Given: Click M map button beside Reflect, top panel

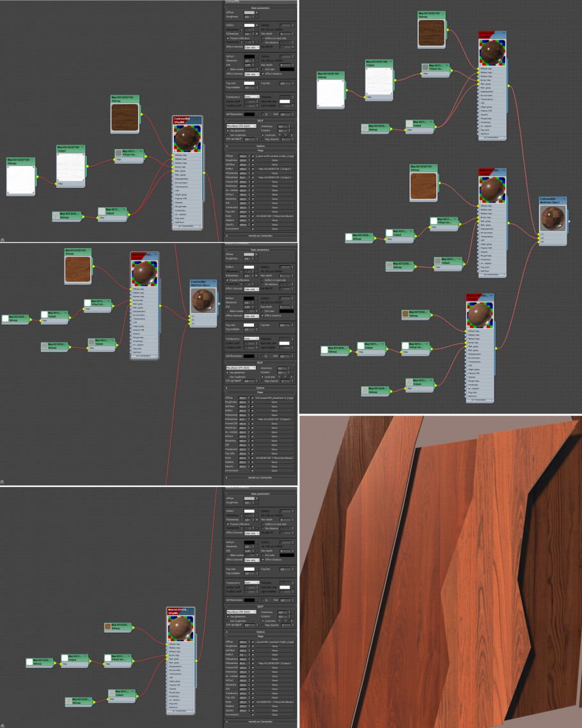Looking at the screenshot, I should (x=257, y=25).
